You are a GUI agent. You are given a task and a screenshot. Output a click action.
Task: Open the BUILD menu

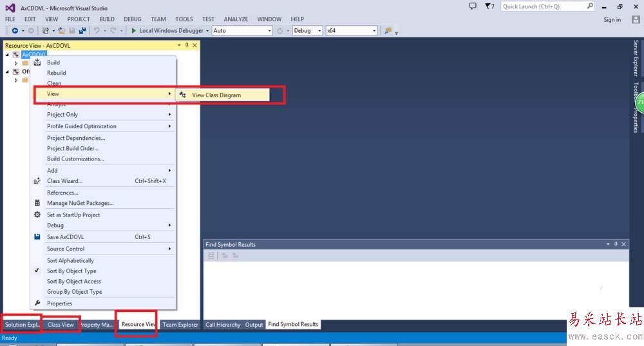click(107, 19)
